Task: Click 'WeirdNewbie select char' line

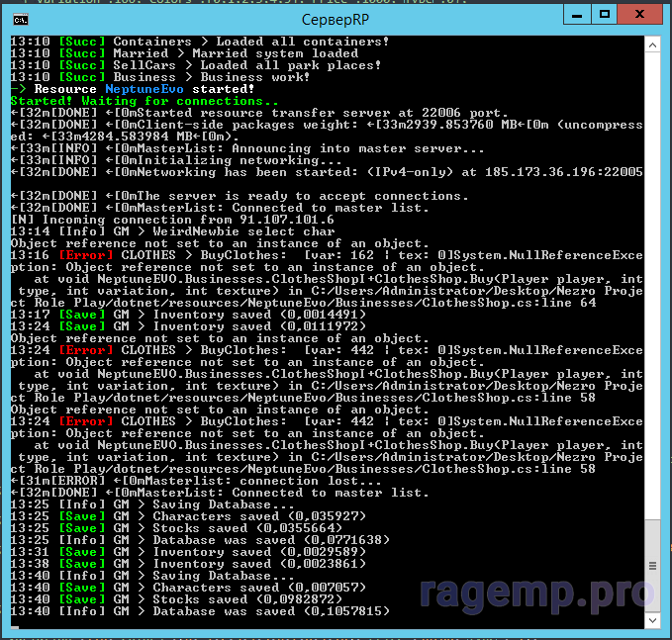Action: click(x=172, y=231)
